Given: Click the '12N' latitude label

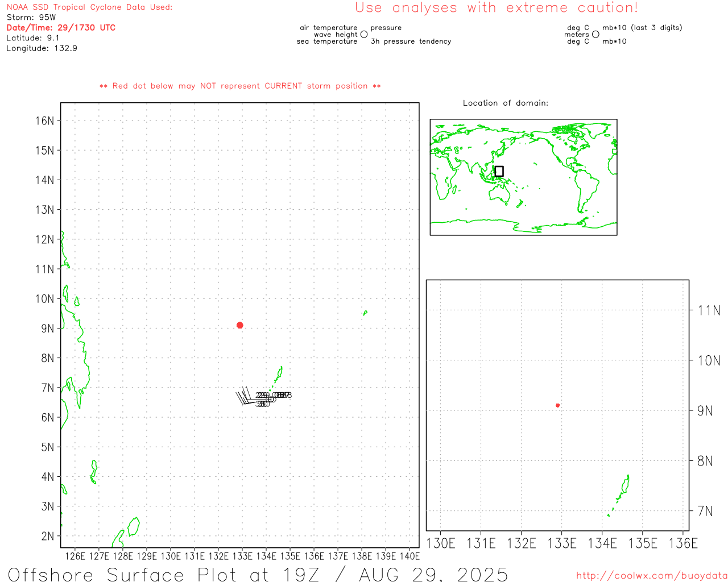Looking at the screenshot, I should coord(45,239).
